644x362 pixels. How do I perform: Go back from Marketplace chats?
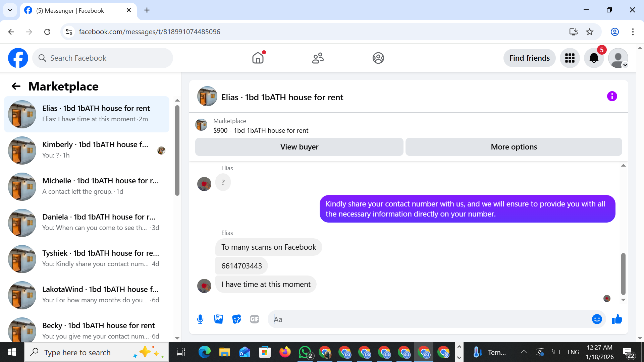pyautogui.click(x=16, y=86)
